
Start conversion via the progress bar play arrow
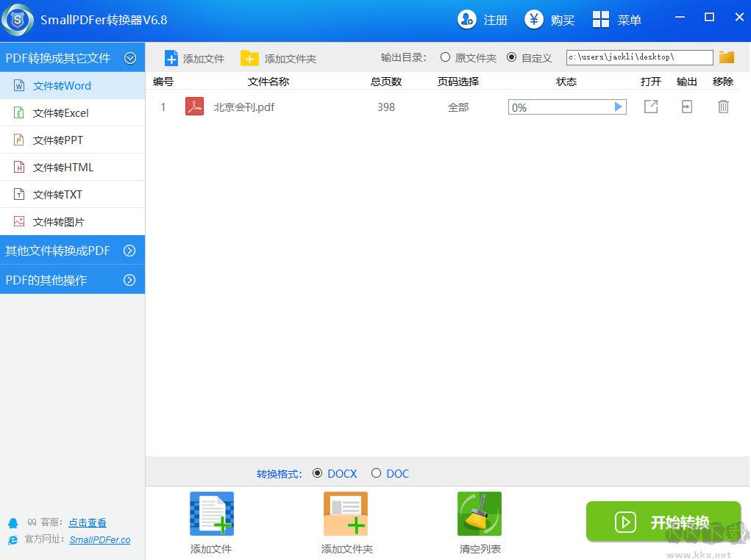tap(618, 107)
